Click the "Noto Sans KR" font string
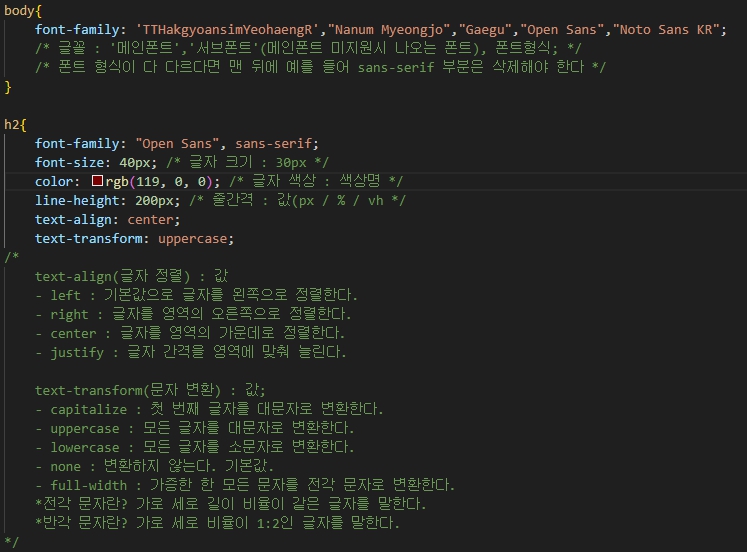The image size is (747, 552). pos(666,30)
